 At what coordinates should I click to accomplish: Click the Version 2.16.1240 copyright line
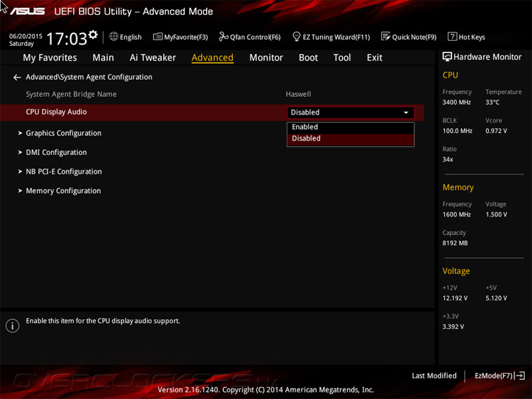coord(266,389)
